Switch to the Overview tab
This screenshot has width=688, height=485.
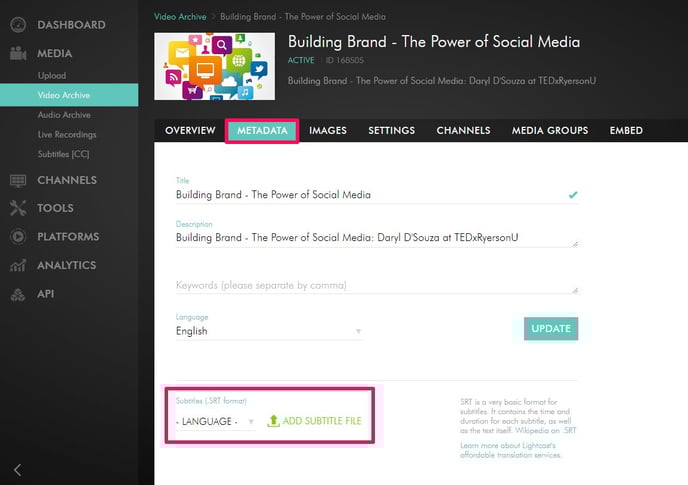pyautogui.click(x=190, y=131)
